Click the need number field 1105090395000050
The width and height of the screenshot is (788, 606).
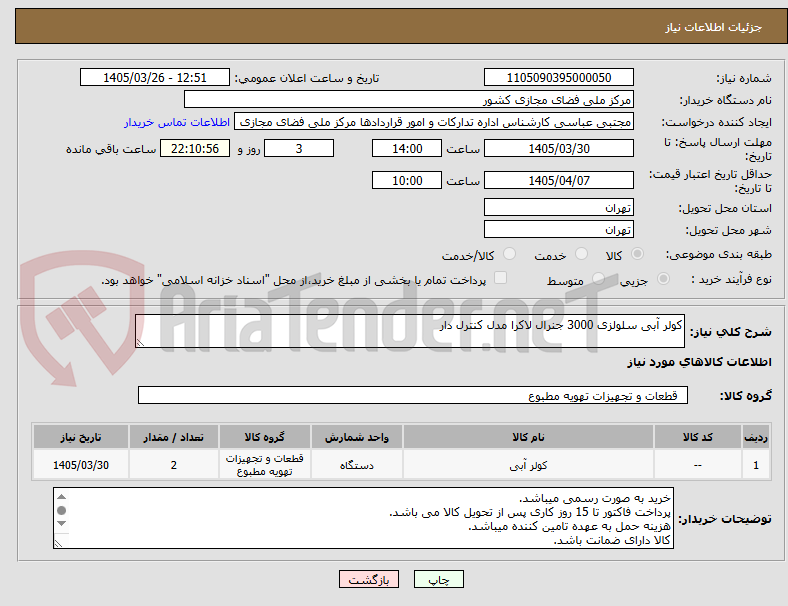(559, 78)
